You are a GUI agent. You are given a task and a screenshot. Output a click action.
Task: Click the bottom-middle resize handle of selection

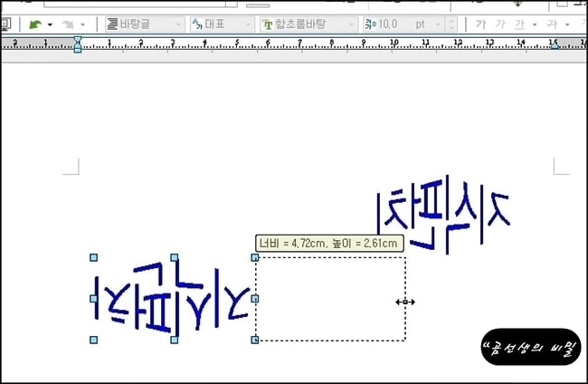pyautogui.click(x=175, y=340)
